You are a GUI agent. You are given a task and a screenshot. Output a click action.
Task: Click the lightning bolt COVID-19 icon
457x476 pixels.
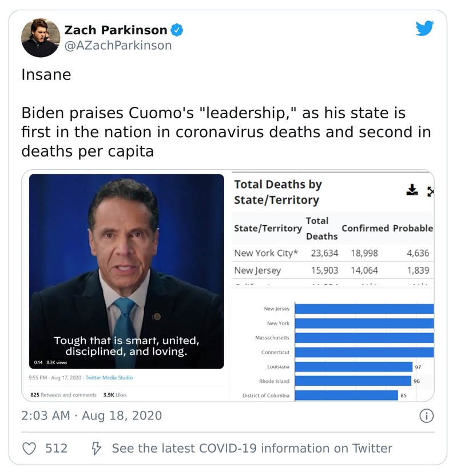click(97, 449)
